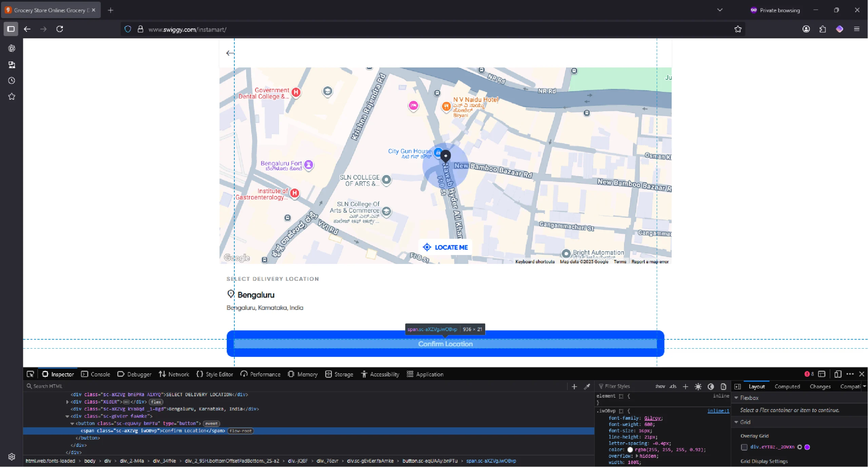Highlight elements matching .iwOBvp selector icon
The image size is (868, 467).
(x=621, y=411)
